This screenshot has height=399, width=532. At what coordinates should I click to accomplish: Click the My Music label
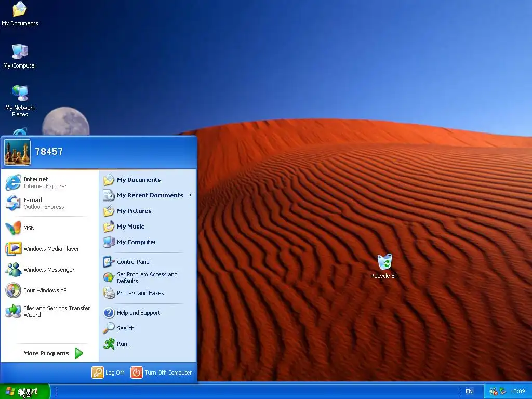click(130, 227)
